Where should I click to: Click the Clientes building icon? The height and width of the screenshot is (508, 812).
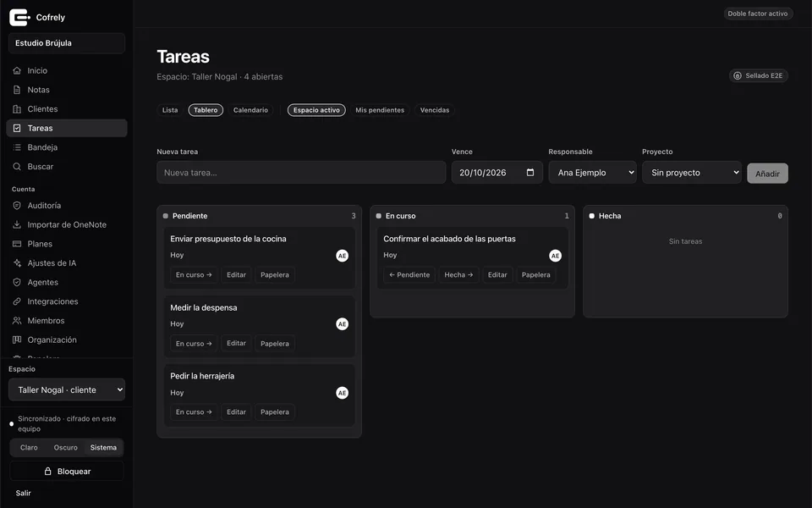[x=17, y=109]
